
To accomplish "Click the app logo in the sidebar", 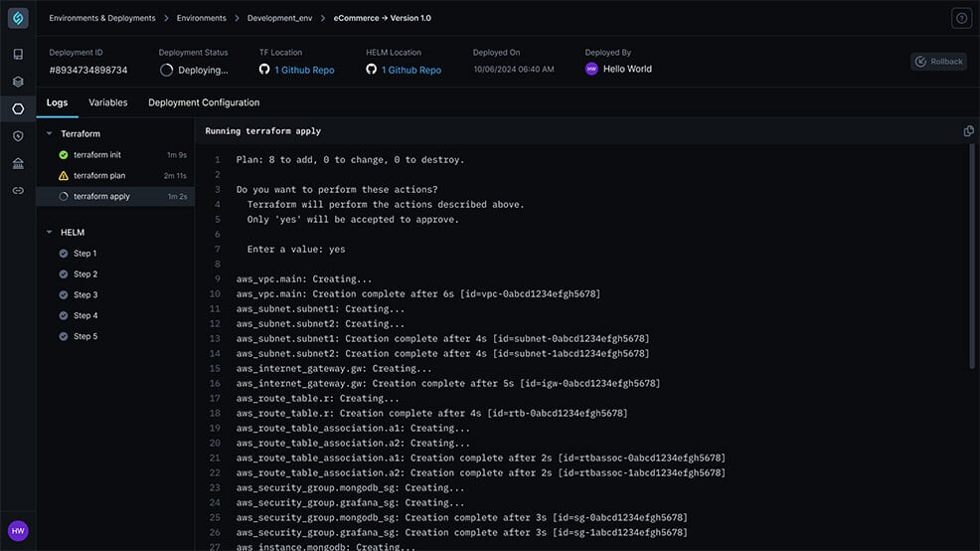I will (x=18, y=18).
